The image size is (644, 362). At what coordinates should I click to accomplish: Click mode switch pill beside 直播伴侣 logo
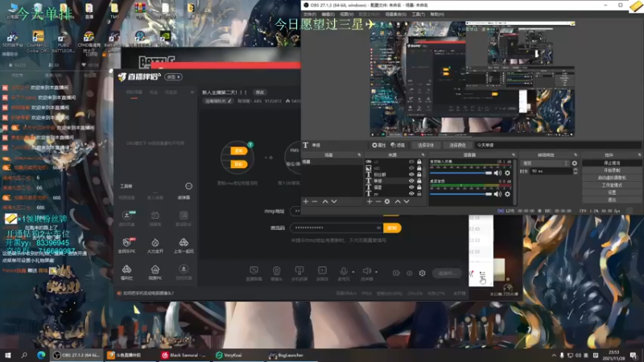click(173, 76)
